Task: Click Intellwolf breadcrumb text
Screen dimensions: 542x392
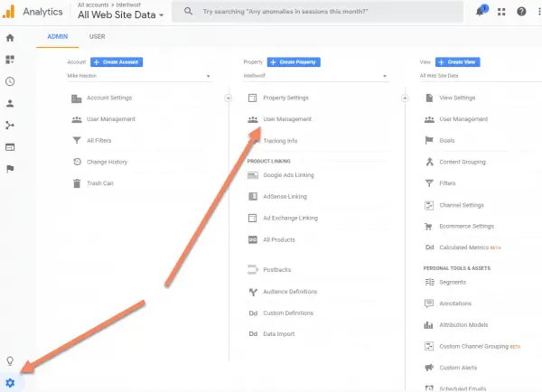Action: (x=128, y=5)
